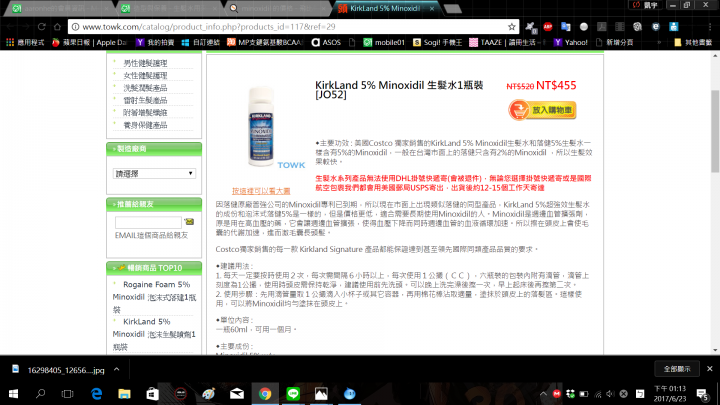
Task: Open Wi-Fi network tray icon
Action: click(597, 394)
